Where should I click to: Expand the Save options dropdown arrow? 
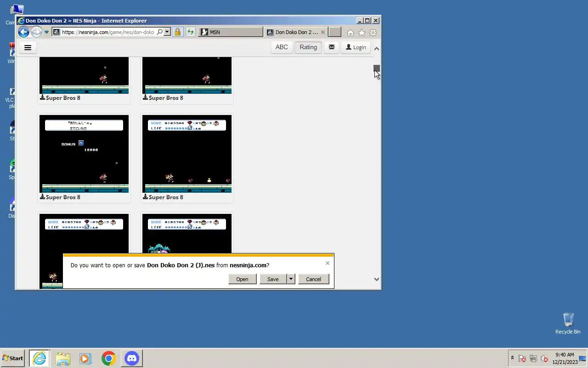click(291, 279)
